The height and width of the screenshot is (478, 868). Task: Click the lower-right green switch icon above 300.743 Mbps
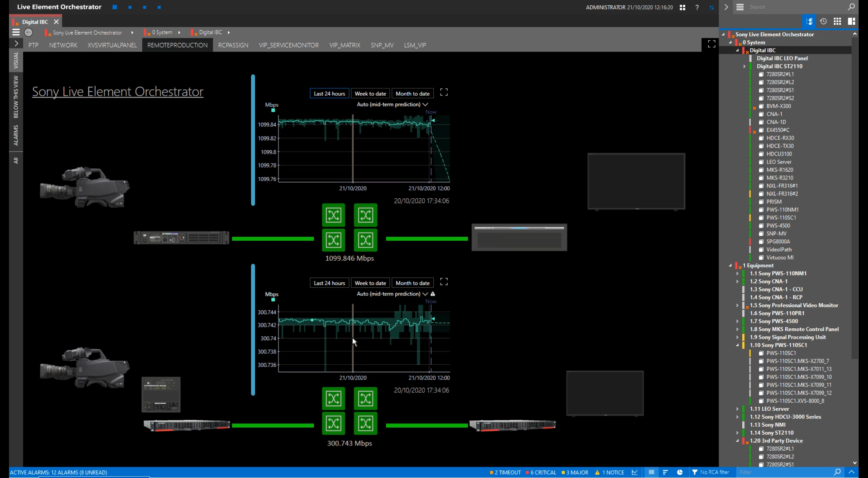(365, 423)
